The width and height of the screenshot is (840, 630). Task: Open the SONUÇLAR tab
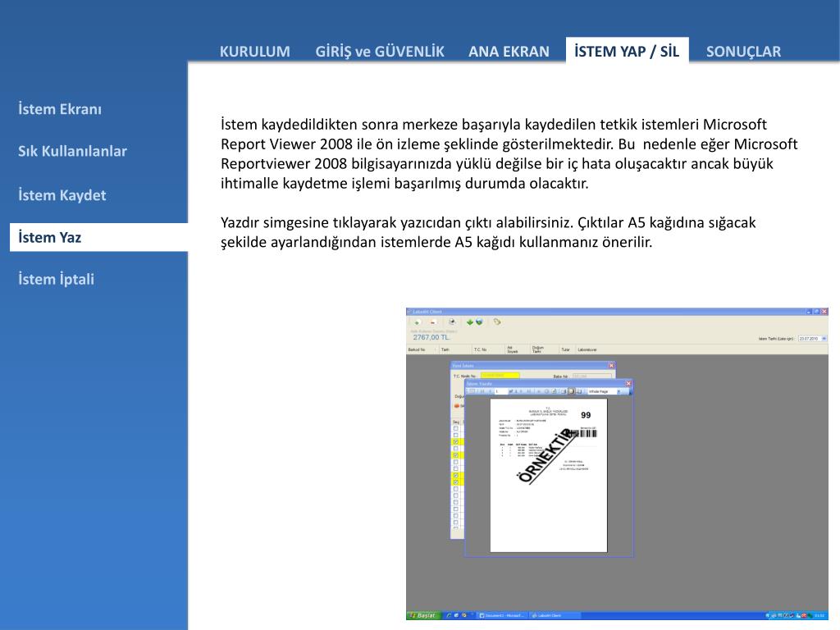[743, 52]
